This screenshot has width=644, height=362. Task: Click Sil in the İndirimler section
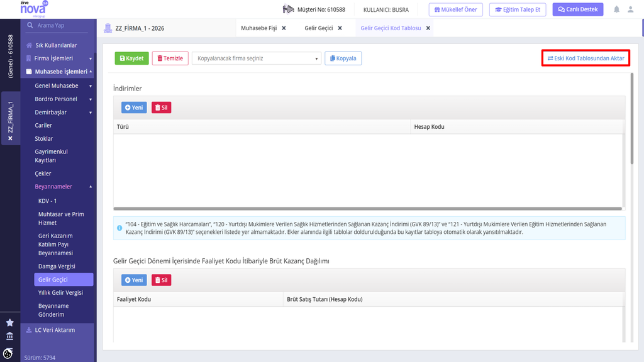pyautogui.click(x=161, y=107)
